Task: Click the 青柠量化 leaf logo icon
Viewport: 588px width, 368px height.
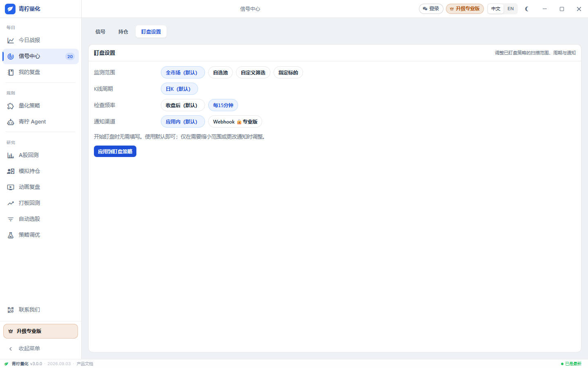Action: 10,9
